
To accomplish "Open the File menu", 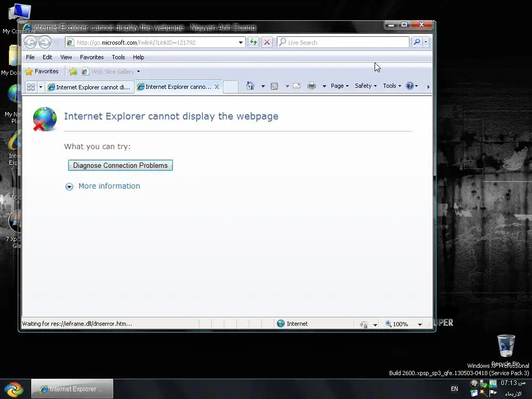I will click(x=30, y=57).
